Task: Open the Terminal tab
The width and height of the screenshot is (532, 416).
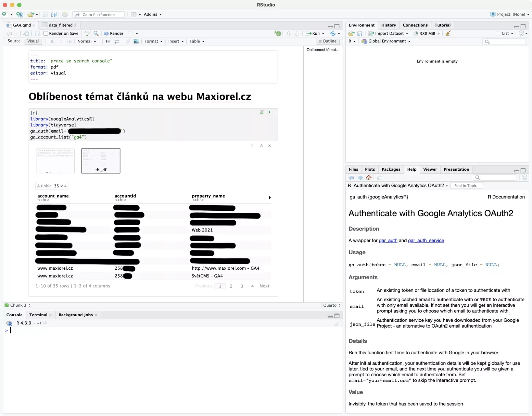Action: [x=38, y=315]
